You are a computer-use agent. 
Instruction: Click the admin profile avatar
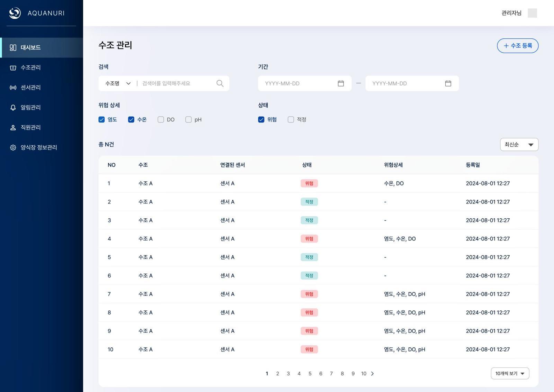click(532, 13)
